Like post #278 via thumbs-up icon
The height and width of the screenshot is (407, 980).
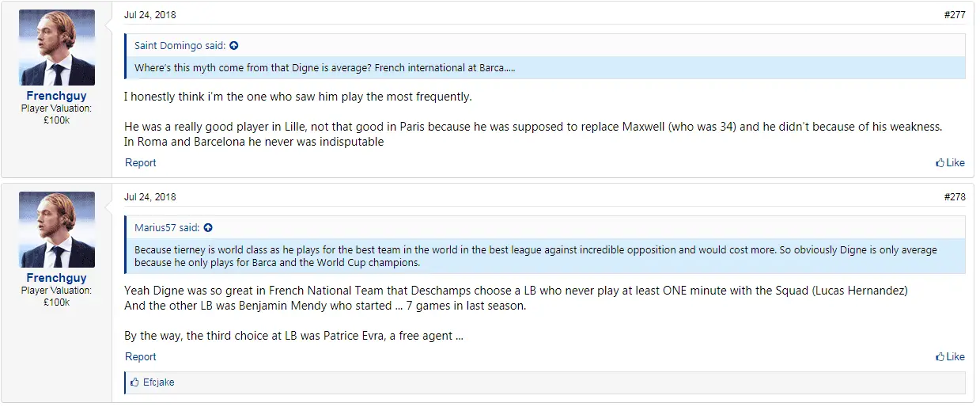pyautogui.click(x=940, y=357)
